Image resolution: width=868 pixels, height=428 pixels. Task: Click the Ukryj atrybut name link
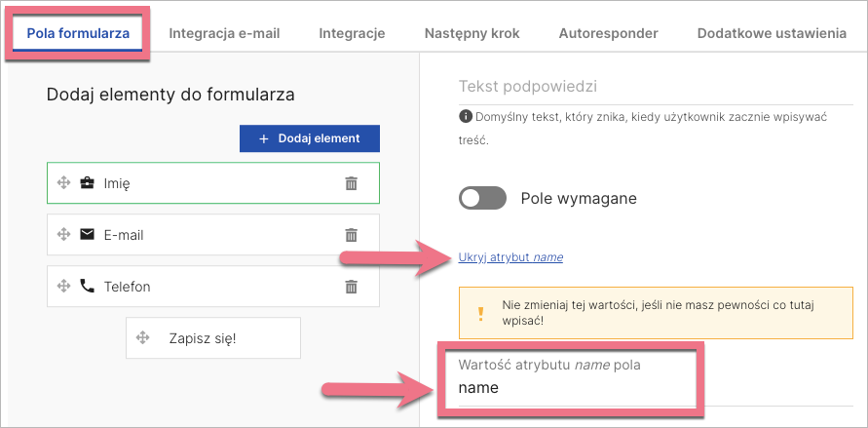click(x=510, y=257)
